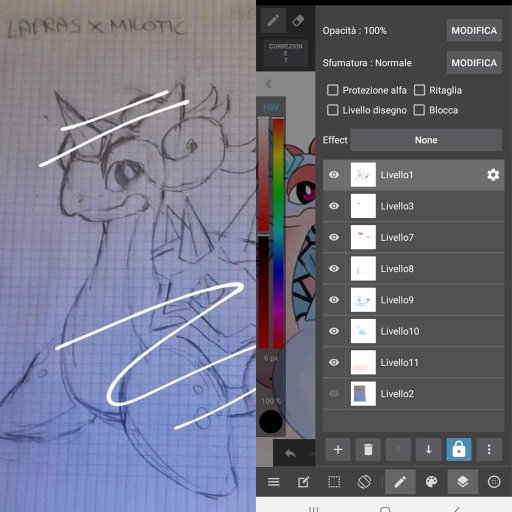The height and width of the screenshot is (512, 512).
Task: Click the rainbow hue slider
Action: click(x=279, y=233)
